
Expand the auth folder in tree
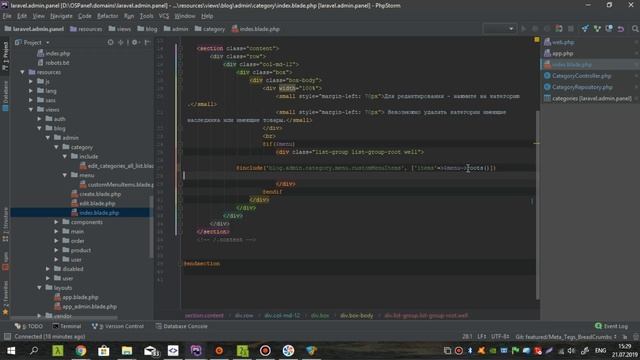coord(40,119)
